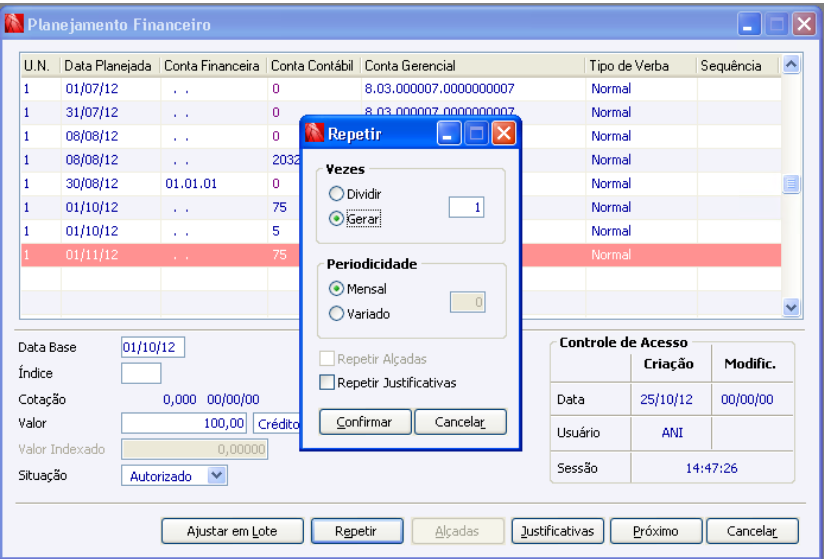Click the Valor field showing 100,00

click(x=184, y=423)
